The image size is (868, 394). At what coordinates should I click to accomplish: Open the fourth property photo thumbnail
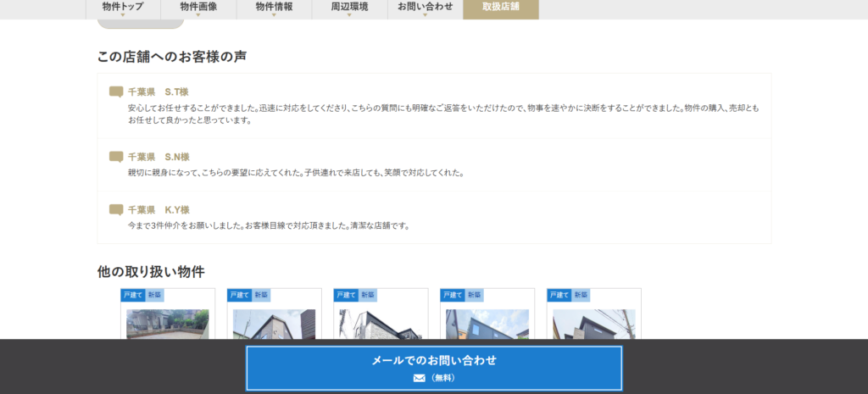(x=487, y=324)
